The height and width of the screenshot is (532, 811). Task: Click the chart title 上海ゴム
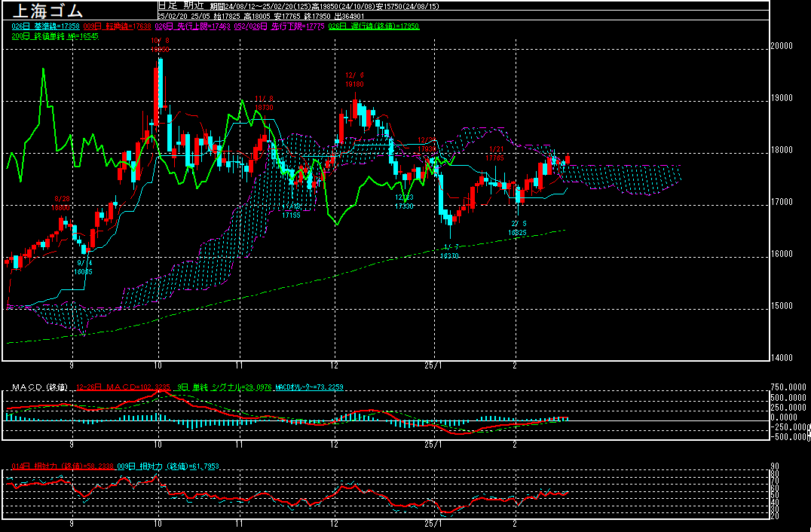tap(47, 9)
